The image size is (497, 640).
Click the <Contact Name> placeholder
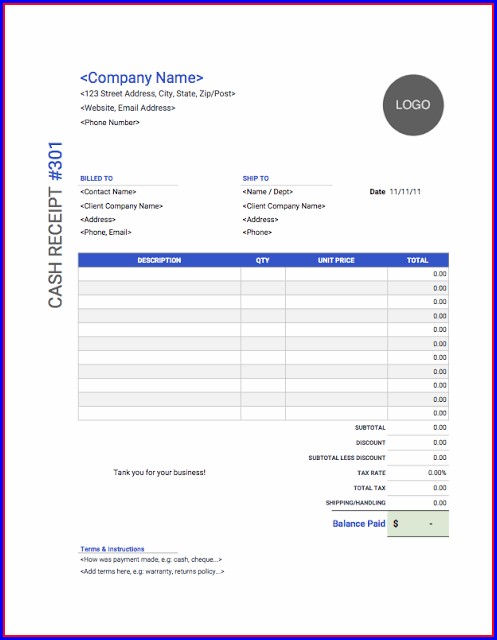coord(108,191)
